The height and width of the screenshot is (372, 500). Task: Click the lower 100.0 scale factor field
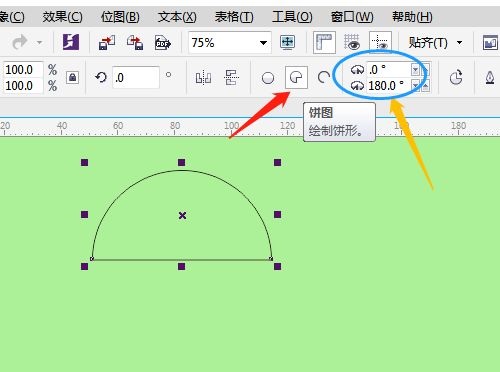tap(23, 86)
